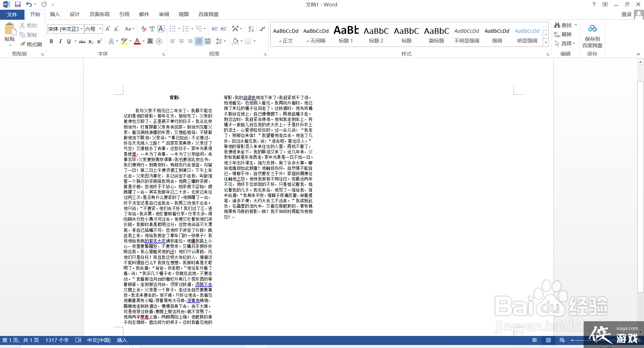Center align the text

coord(181,41)
